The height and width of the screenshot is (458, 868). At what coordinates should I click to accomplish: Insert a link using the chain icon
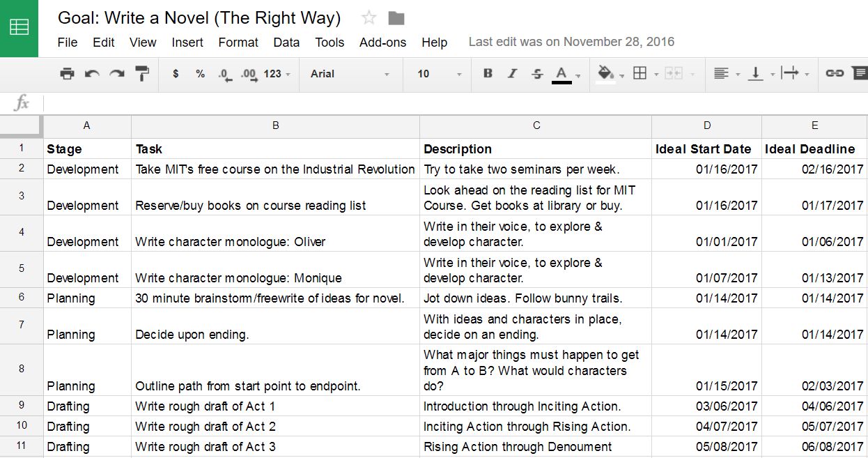(x=834, y=74)
